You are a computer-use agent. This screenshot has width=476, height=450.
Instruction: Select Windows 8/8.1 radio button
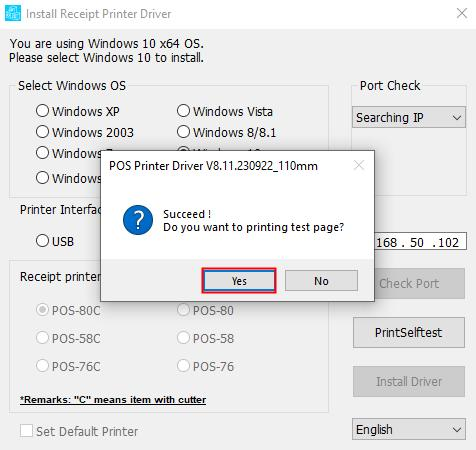click(x=227, y=132)
